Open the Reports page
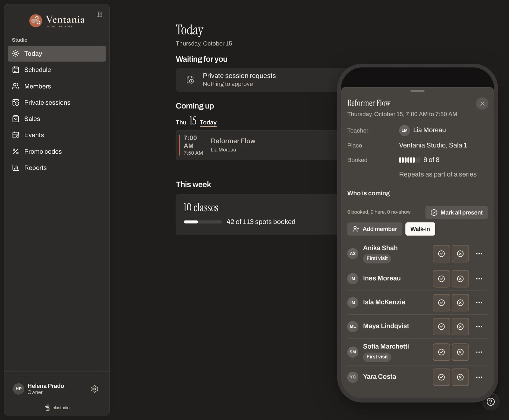509x420 pixels. click(57, 168)
